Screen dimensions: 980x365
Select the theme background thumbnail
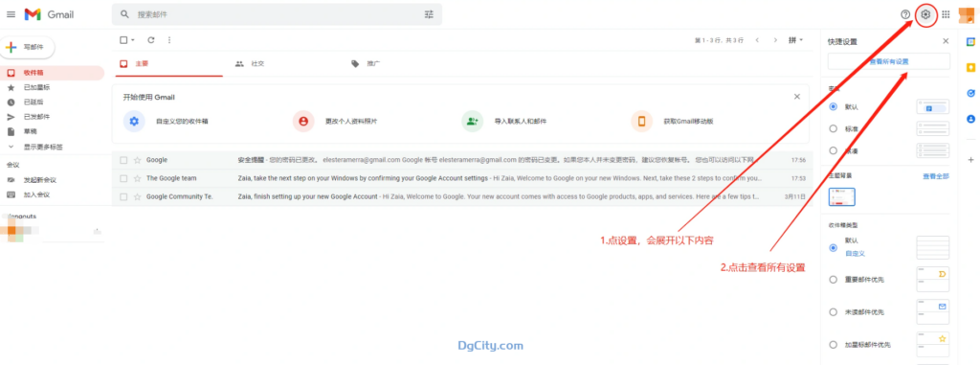point(842,196)
